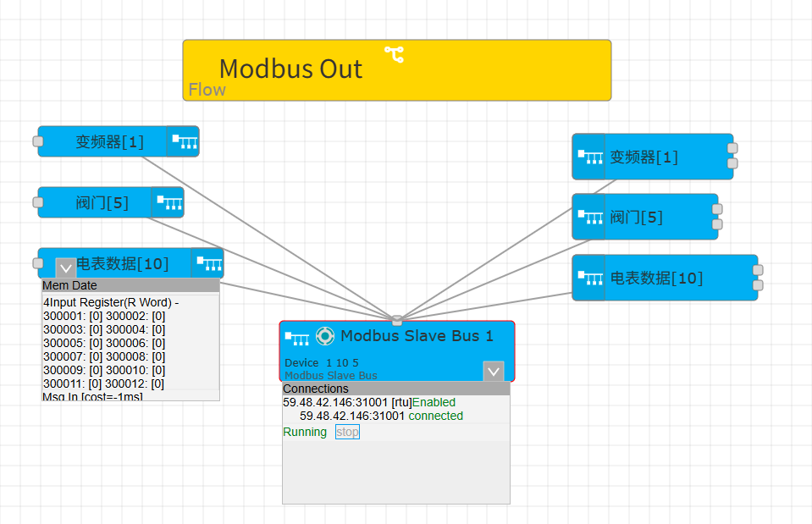Select the left 变频器[1] node label

click(110, 141)
